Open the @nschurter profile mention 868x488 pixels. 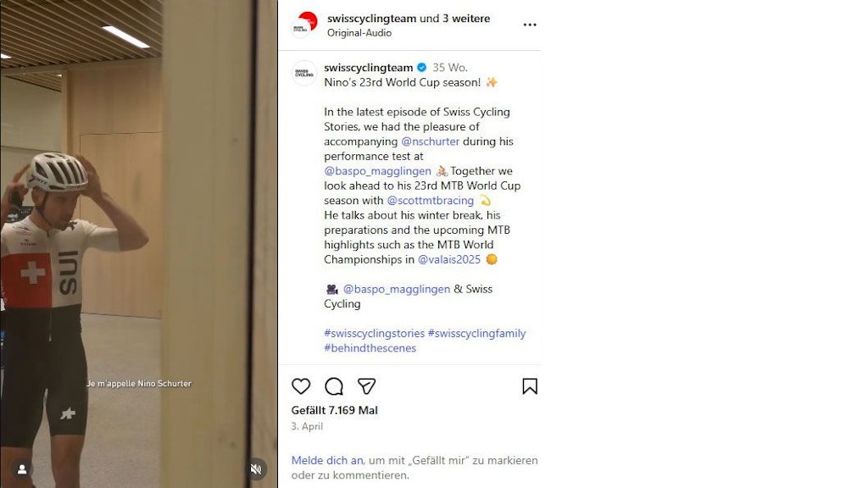(x=430, y=141)
